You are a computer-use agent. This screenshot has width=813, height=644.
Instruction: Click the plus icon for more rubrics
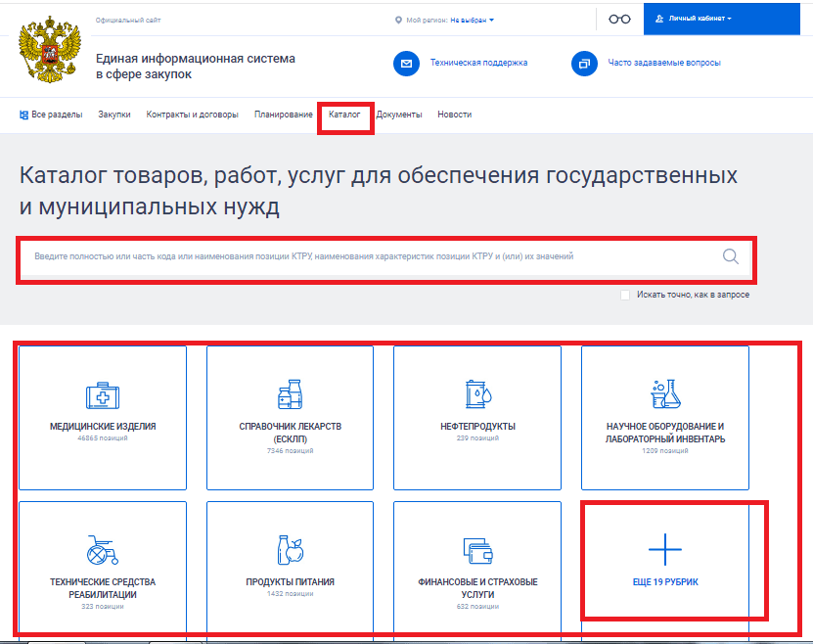664,550
